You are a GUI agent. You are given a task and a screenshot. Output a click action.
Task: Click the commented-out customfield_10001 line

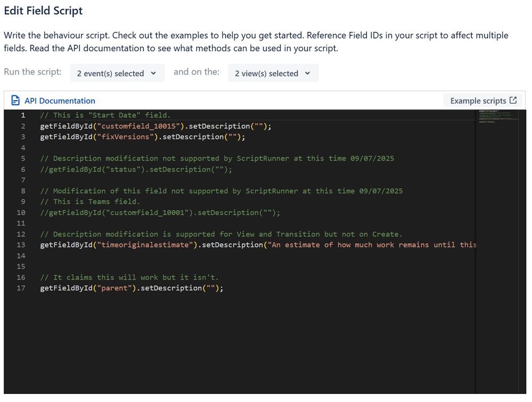pyautogui.click(x=160, y=212)
